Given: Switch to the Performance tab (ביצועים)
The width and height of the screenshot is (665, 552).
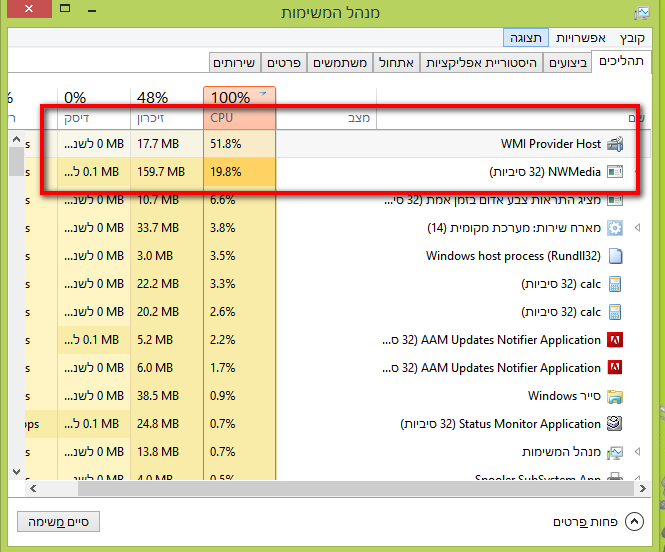Looking at the screenshot, I should [x=567, y=63].
